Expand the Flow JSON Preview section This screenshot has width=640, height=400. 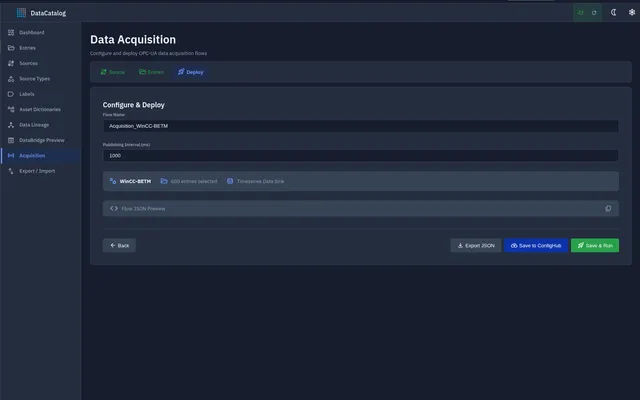coord(361,209)
